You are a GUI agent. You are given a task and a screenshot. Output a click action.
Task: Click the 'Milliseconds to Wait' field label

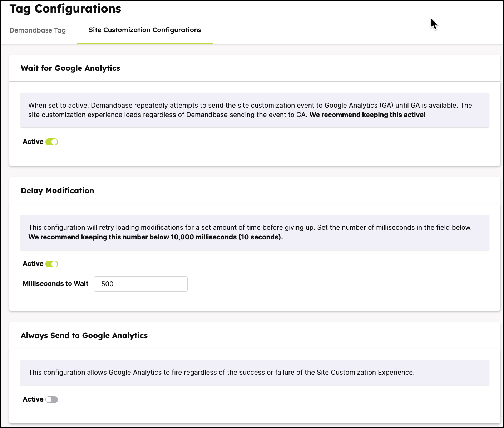tap(55, 284)
